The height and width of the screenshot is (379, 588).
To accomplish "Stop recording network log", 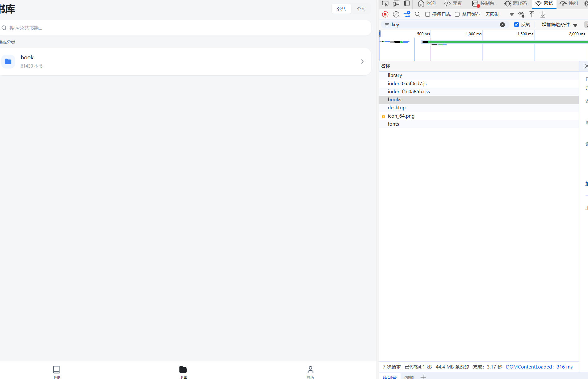I will click(385, 14).
